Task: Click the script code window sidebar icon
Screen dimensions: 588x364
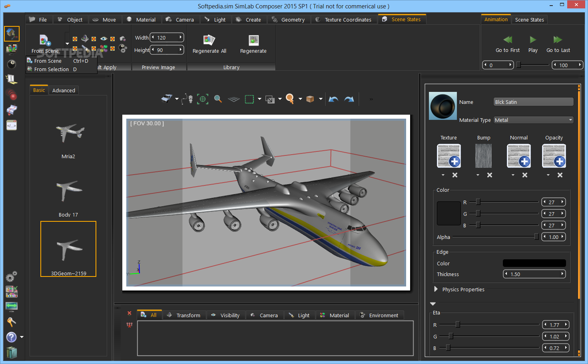Action: [12, 125]
